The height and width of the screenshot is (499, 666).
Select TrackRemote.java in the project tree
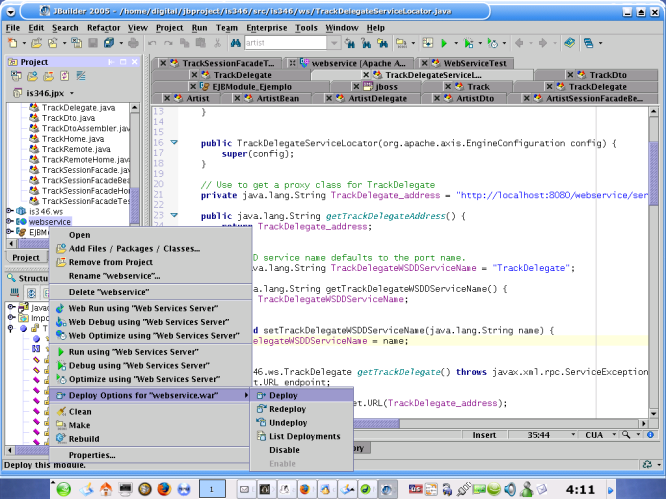pos(76,149)
